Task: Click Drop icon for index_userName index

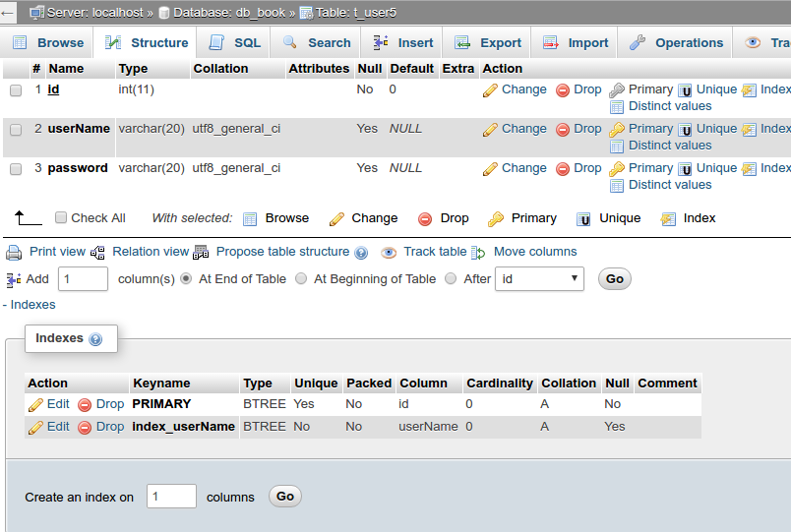Action: pyautogui.click(x=85, y=427)
